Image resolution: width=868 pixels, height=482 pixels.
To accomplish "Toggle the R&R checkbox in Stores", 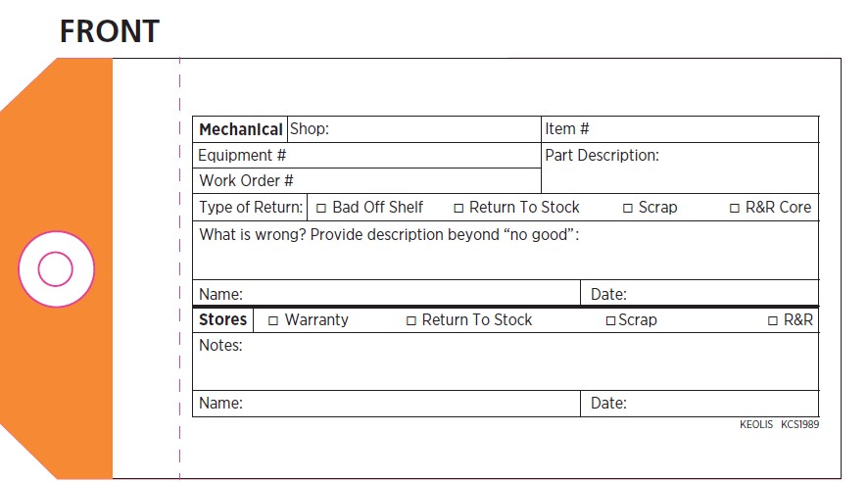I will click(773, 320).
